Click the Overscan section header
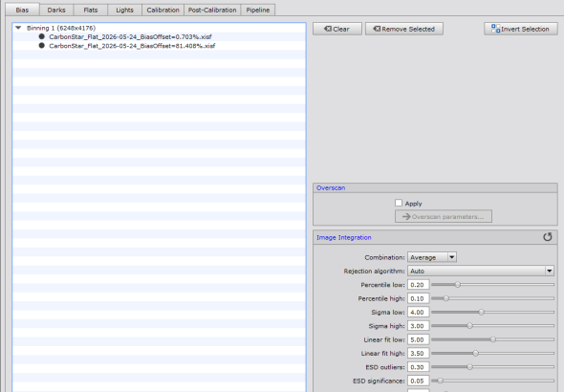This screenshot has height=392, width=564. click(x=435, y=187)
